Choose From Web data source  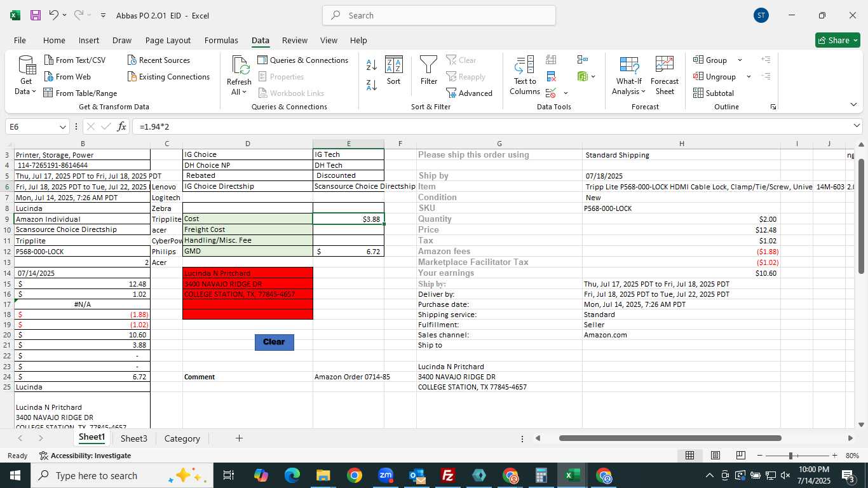[x=67, y=77]
